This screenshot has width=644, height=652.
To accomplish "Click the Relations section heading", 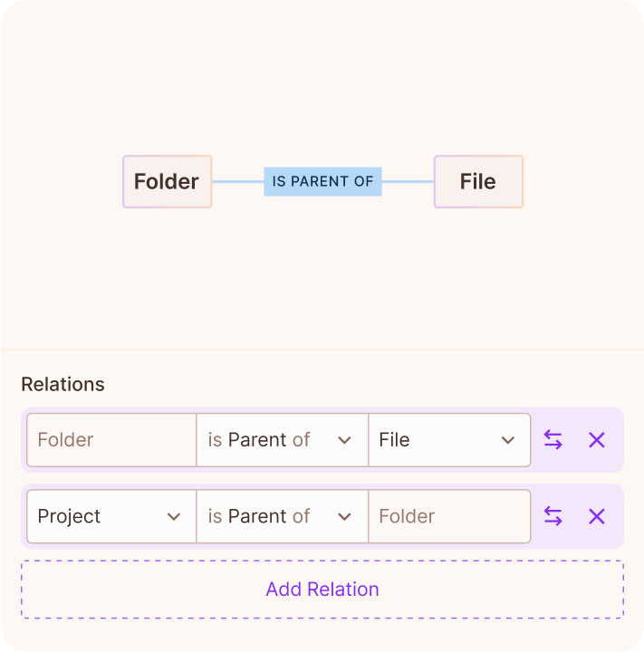I will (x=62, y=384).
